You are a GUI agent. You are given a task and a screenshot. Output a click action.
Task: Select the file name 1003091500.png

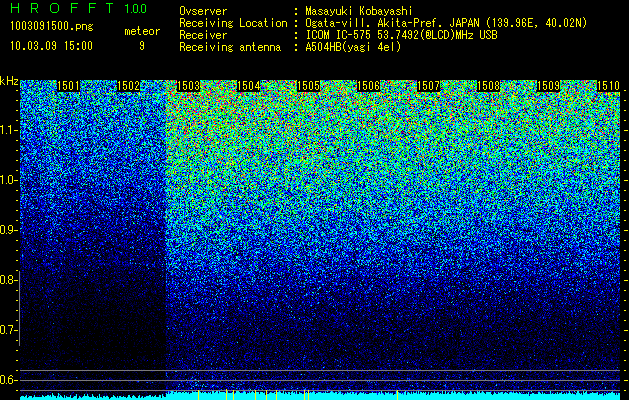point(51,27)
